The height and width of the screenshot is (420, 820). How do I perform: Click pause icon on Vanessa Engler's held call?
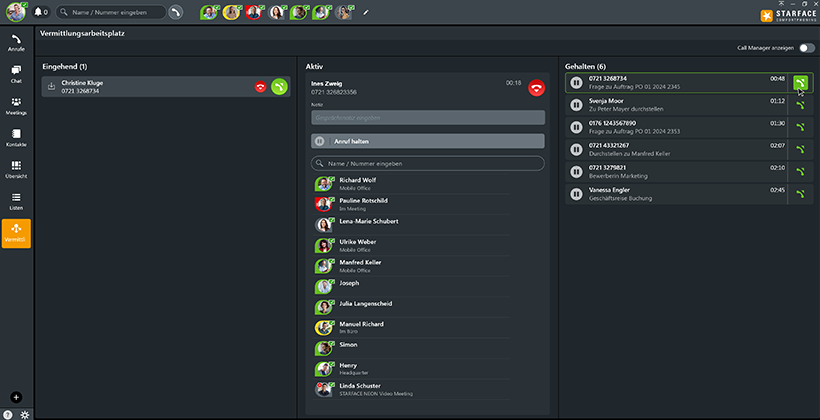point(576,193)
